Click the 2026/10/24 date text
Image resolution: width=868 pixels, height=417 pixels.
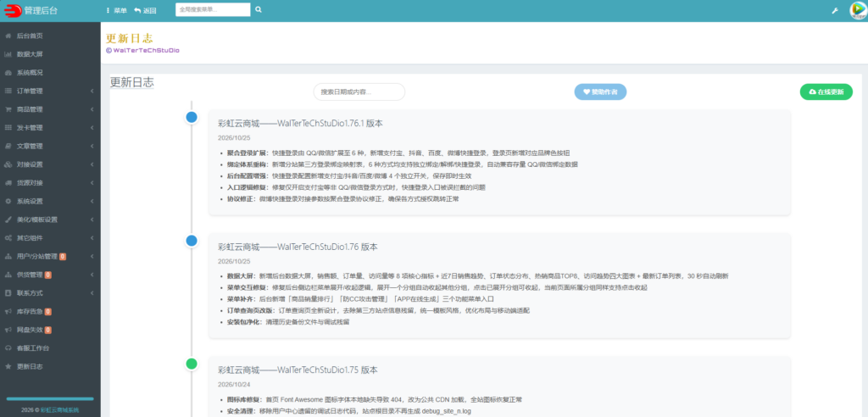click(234, 384)
